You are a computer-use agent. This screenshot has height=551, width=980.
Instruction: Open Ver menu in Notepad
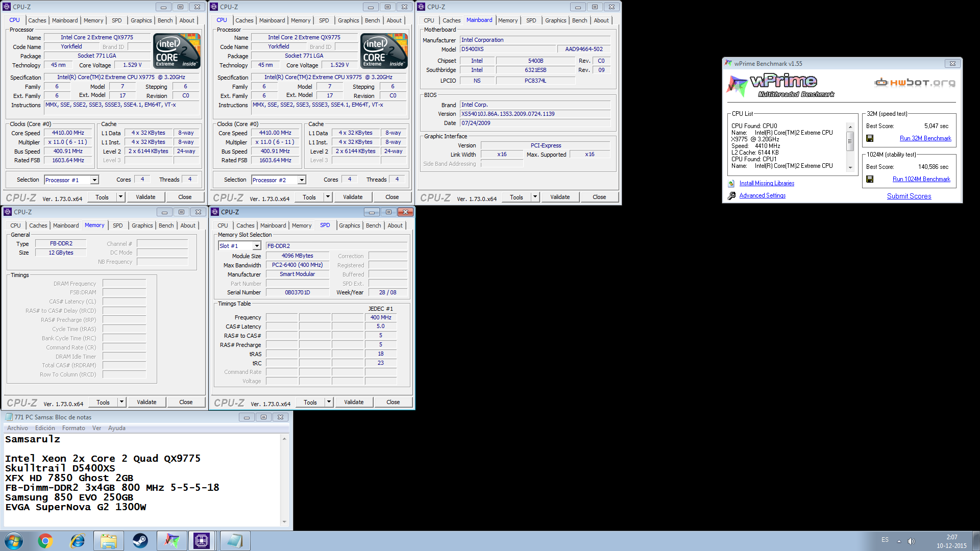coord(96,428)
